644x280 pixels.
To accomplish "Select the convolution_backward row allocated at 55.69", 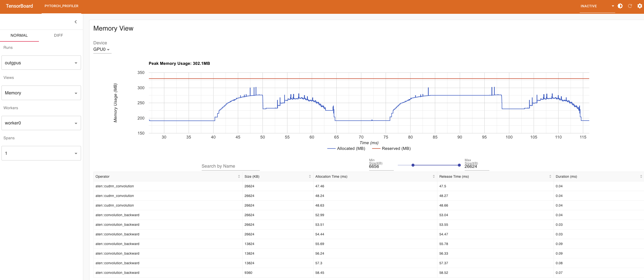I will tap(368, 244).
